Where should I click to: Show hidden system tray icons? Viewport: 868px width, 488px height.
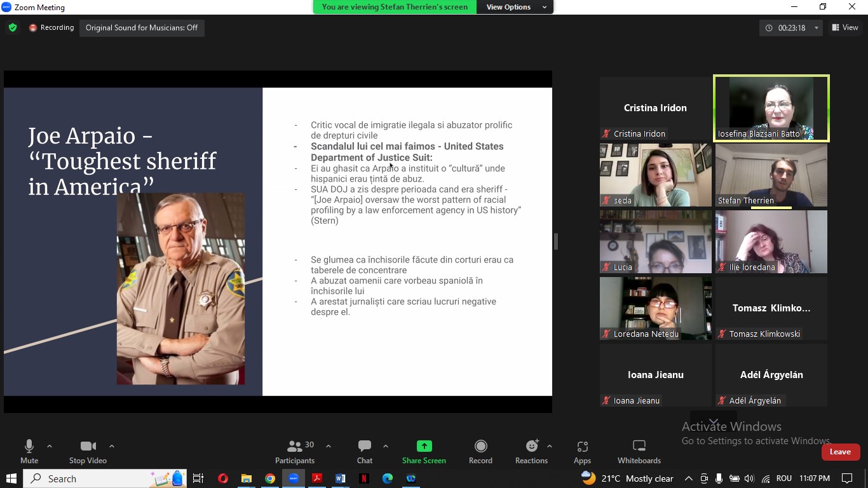coord(689,478)
